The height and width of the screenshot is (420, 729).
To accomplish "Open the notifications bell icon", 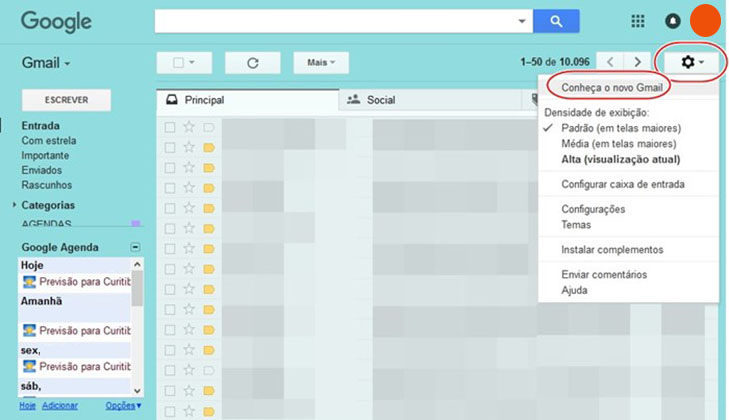I will 673,21.
